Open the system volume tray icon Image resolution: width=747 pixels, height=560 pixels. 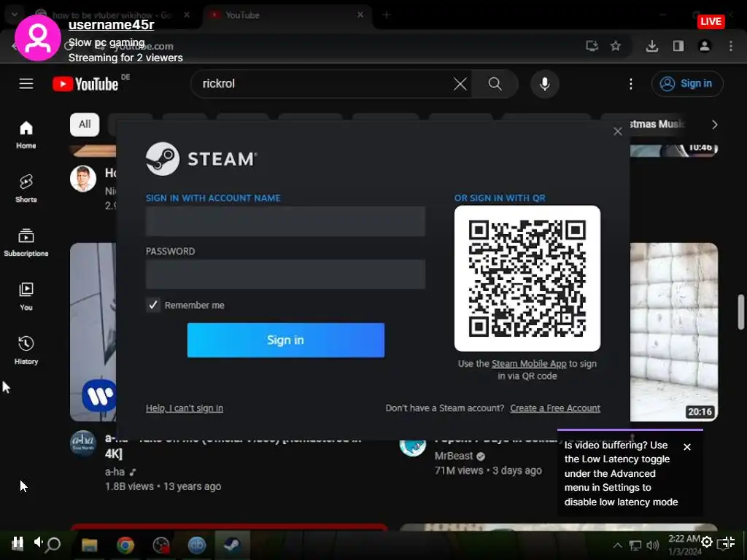pos(653,545)
